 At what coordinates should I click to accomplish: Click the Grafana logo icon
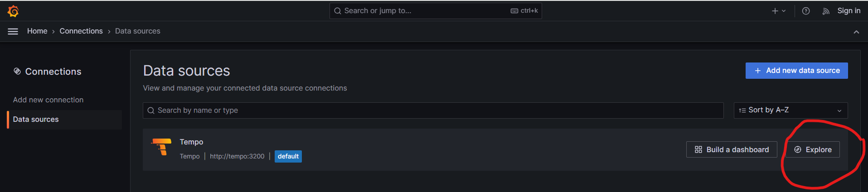coord(13,11)
